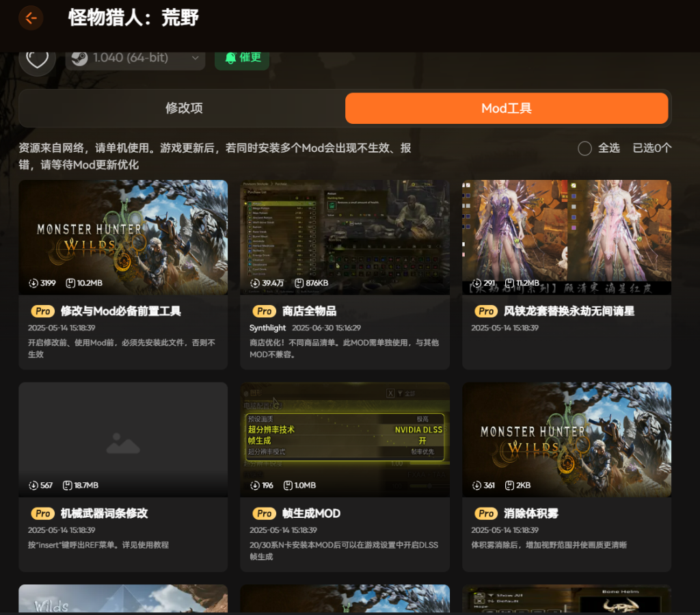Viewport: 700px width, 615px height.
Task: Click the heart favorite icon
Action: point(37,58)
